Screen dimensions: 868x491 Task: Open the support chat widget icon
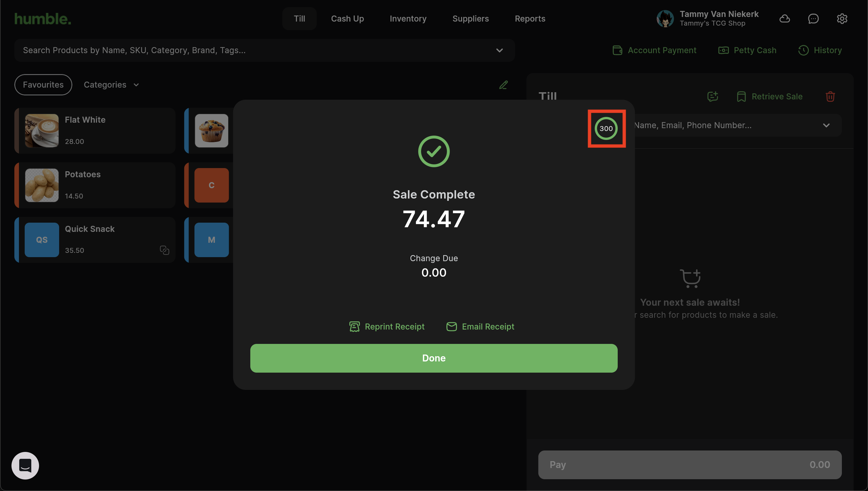coord(25,465)
